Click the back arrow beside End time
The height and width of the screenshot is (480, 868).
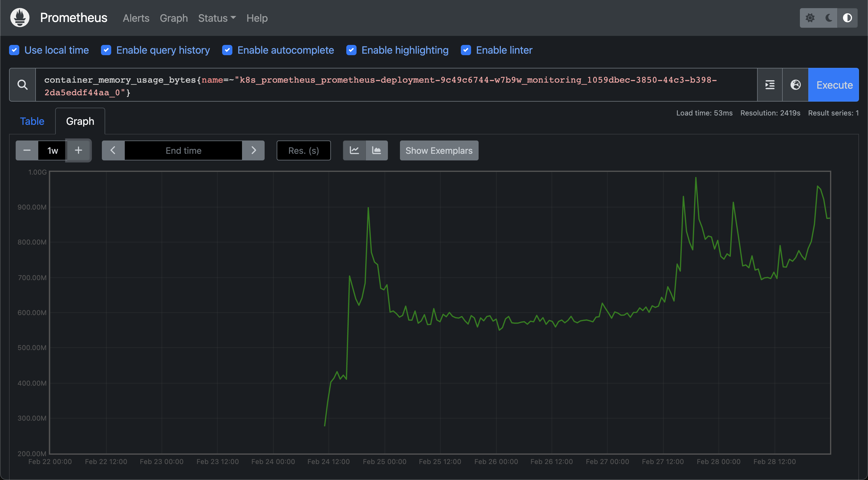tap(113, 150)
